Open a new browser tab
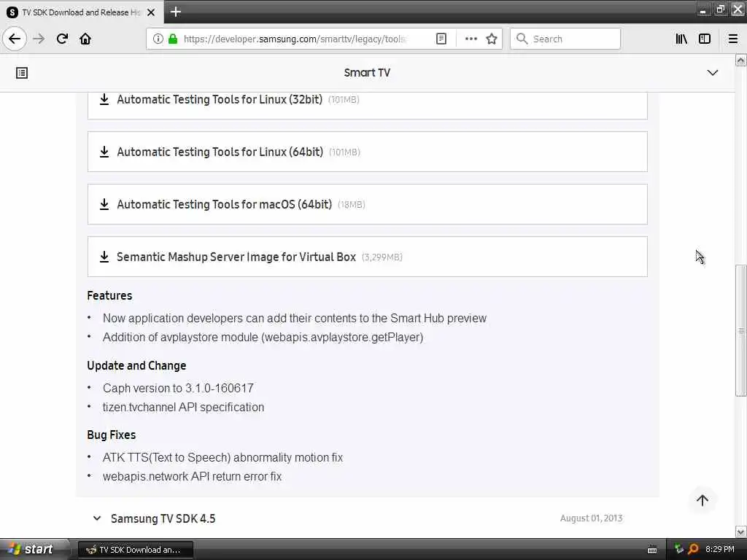The height and width of the screenshot is (560, 747). pos(175,12)
